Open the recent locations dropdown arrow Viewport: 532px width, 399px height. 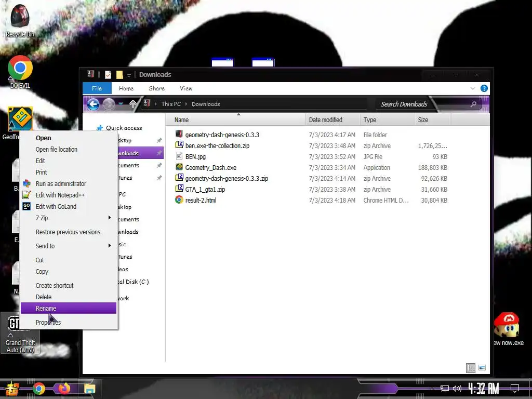coord(121,104)
